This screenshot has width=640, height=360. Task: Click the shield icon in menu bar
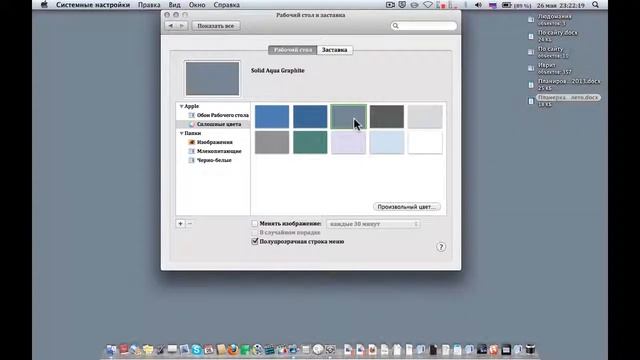[402, 5]
